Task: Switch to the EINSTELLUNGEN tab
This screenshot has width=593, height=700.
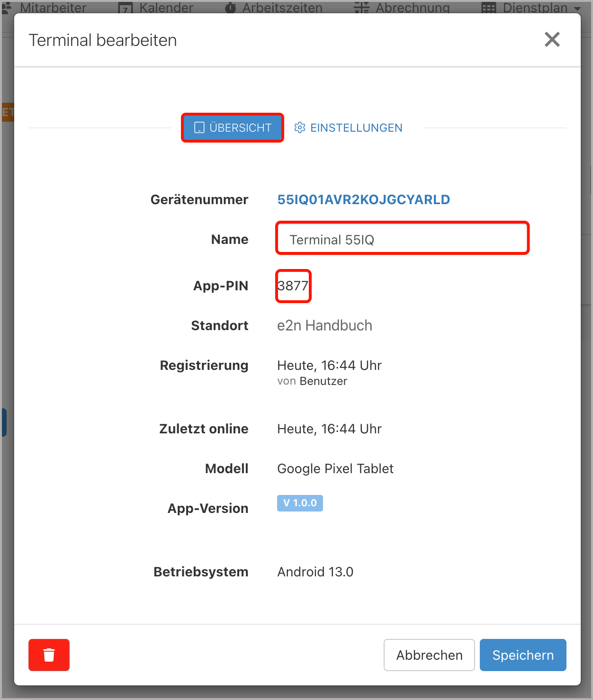Action: [x=356, y=127]
